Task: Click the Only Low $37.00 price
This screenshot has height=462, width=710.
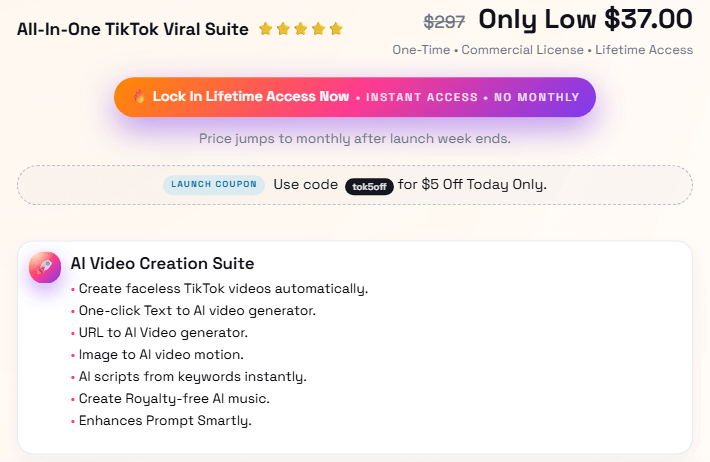Action: [585, 19]
